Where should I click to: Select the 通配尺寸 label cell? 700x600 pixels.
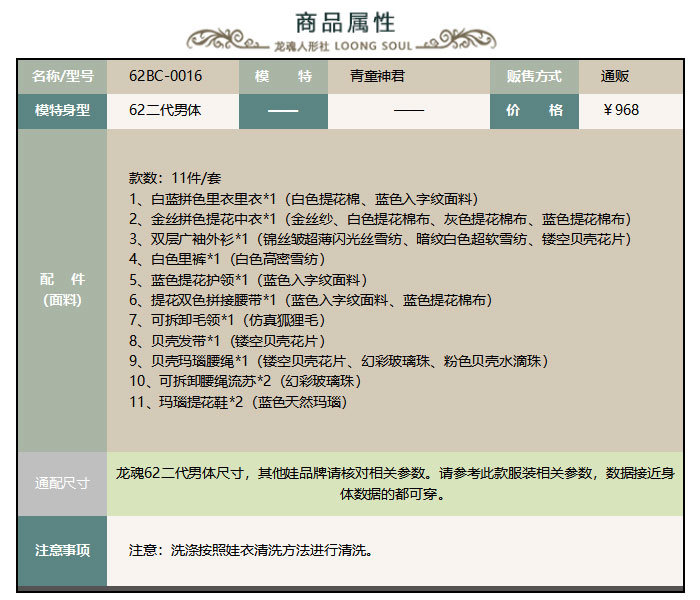coord(62,483)
